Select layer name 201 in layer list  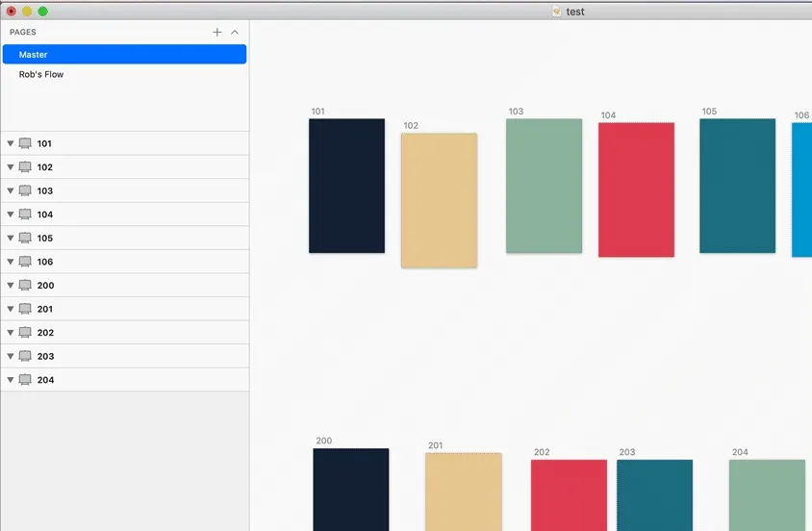point(45,309)
